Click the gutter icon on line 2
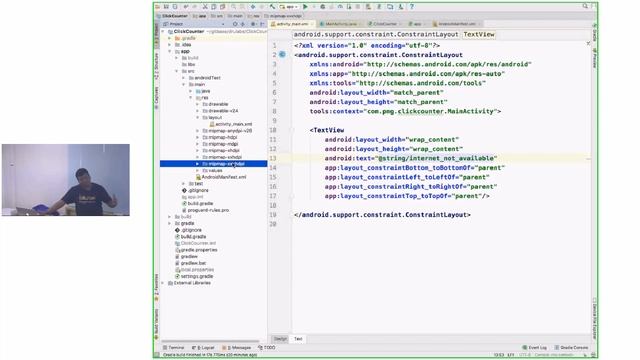640x360 pixels. click(282, 55)
